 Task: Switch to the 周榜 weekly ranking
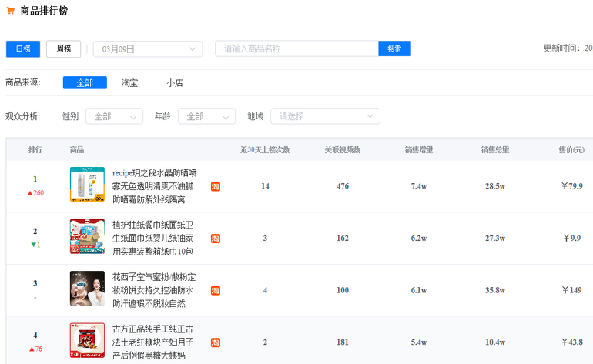pos(63,48)
